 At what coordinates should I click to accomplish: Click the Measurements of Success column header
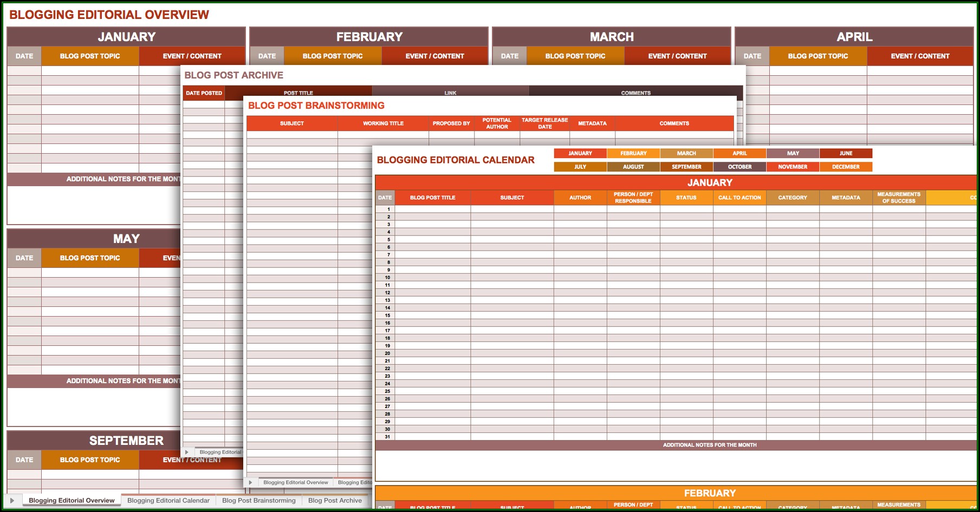point(899,198)
